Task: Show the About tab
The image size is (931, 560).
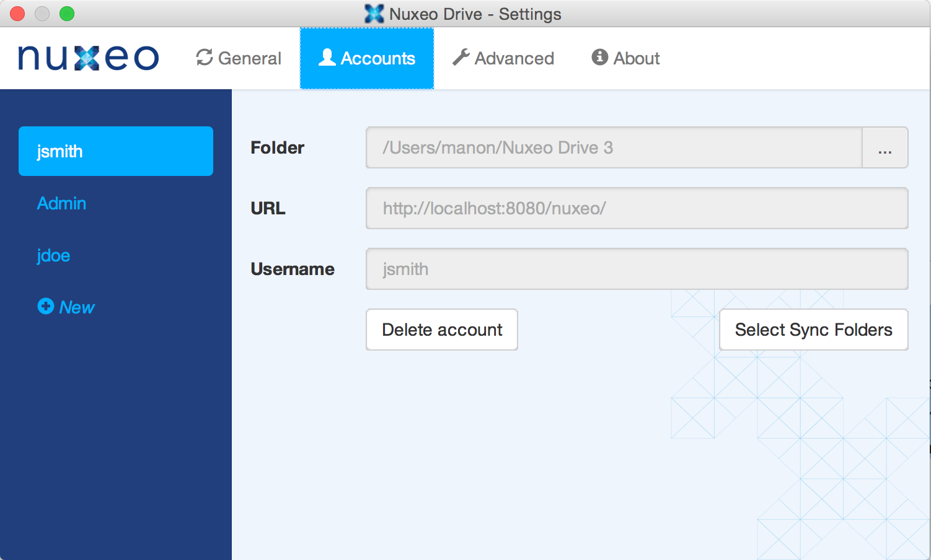Action: coord(625,58)
